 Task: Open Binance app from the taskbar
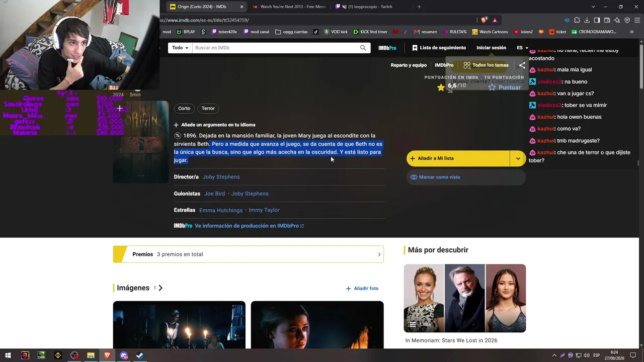[58, 355]
